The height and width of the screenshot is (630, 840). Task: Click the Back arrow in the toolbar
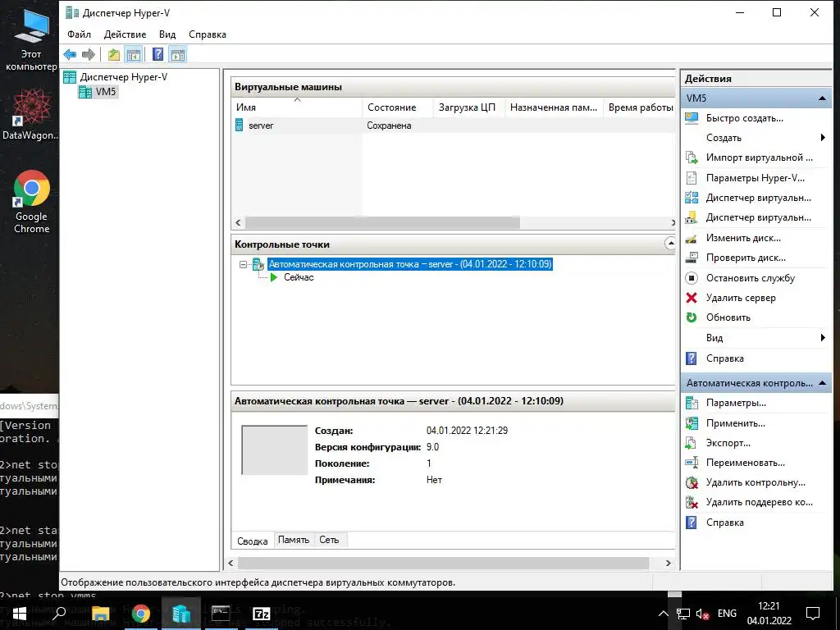tap(70, 54)
